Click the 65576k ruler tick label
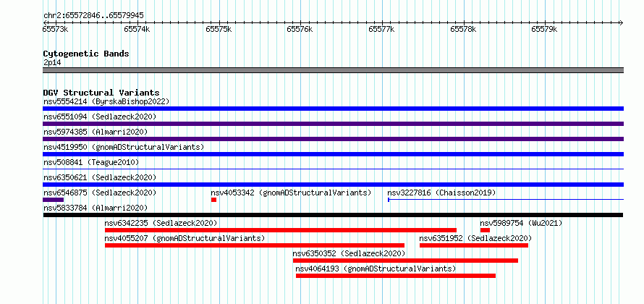Image resolution: width=644 pixels, height=304 pixels. [x=300, y=29]
